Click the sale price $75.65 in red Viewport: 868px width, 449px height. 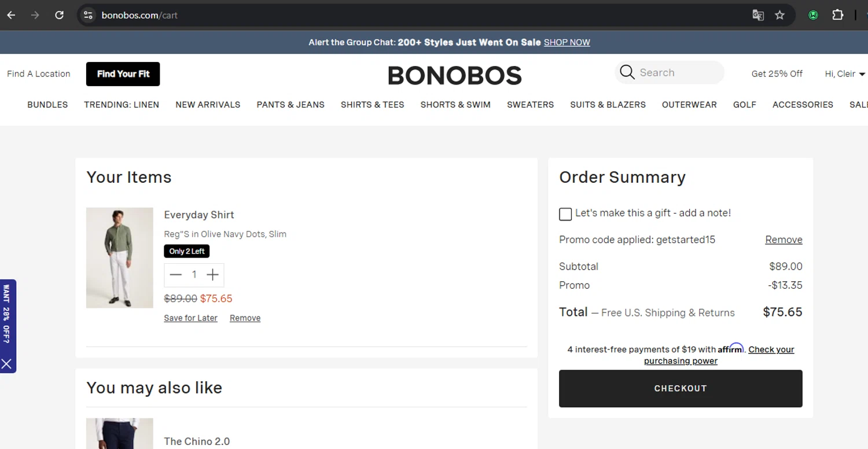(x=216, y=299)
